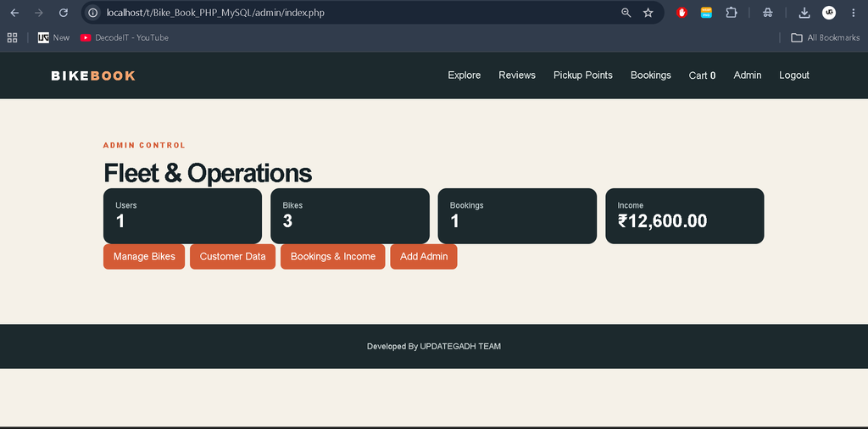Click the Bookings & Income button
Screen dimensions: 868x429
332,257
